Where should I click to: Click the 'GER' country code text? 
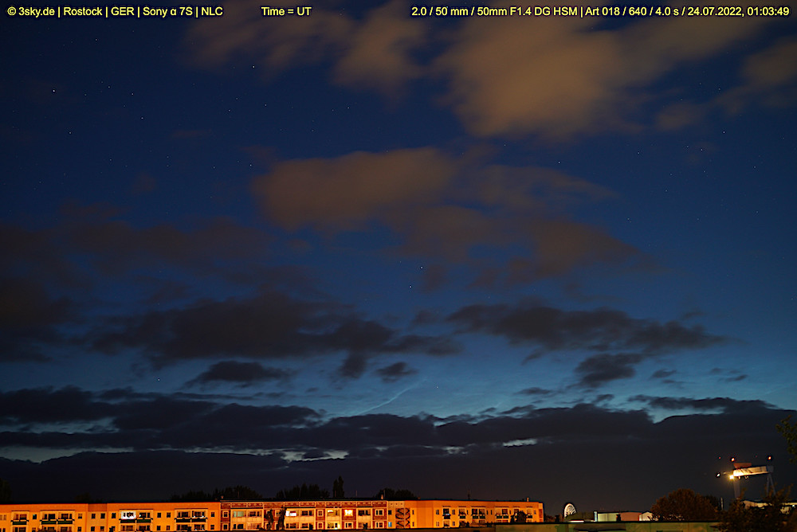click(123, 11)
